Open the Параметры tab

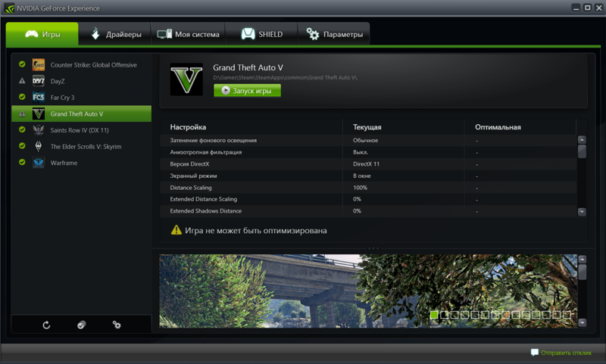point(334,34)
